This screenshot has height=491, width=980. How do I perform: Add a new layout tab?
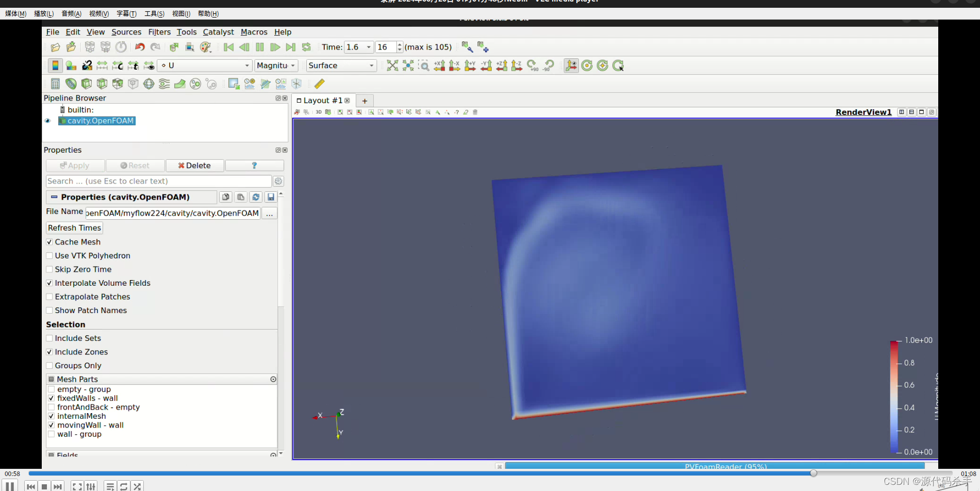point(364,101)
